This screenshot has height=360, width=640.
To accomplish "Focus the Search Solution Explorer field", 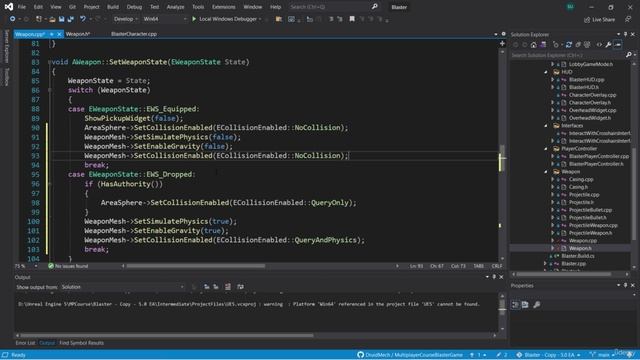I will [567, 55].
